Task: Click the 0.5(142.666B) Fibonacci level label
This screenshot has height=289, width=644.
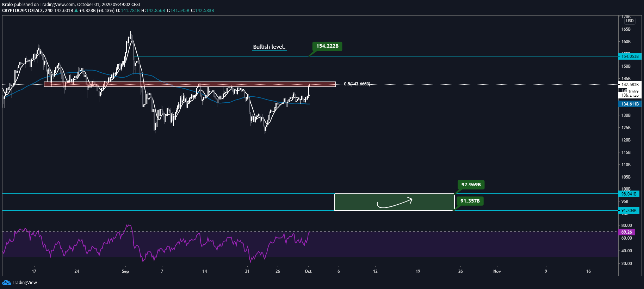Action: tap(357, 84)
